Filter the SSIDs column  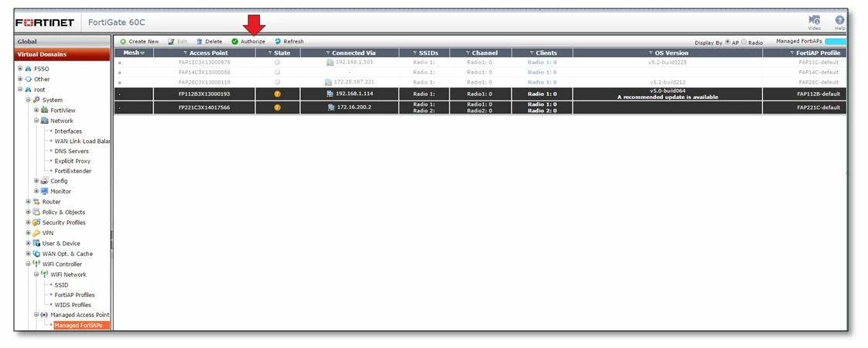click(x=415, y=53)
